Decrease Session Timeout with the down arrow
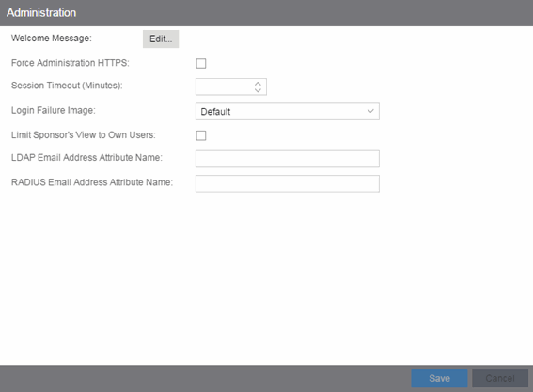 (258, 91)
